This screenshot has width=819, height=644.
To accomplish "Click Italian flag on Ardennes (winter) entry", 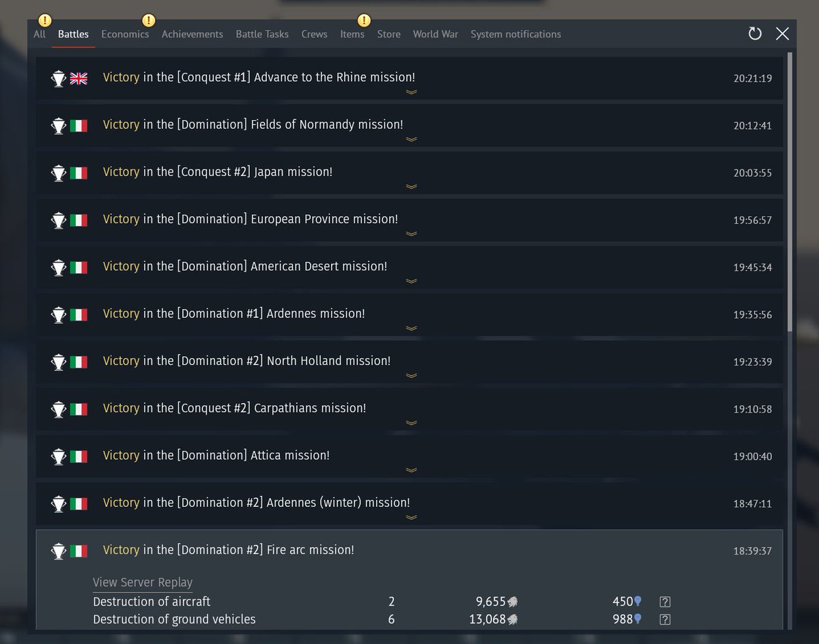I will [78, 503].
